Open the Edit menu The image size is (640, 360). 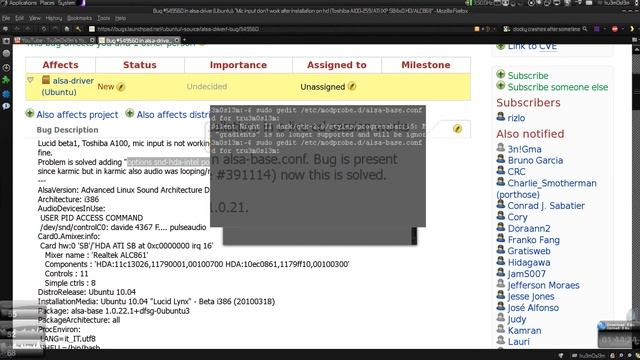[19, 18]
